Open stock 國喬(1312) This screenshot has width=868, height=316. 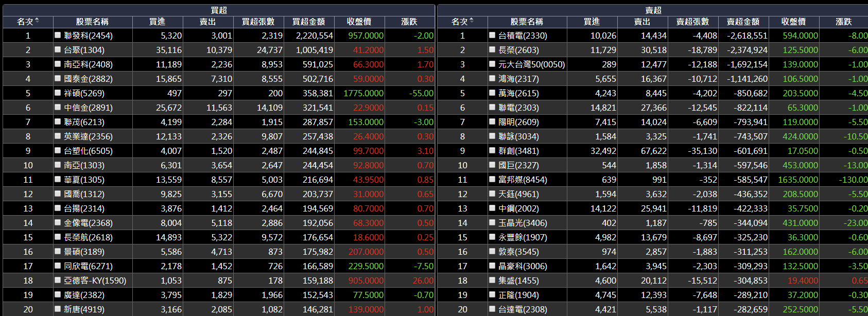pos(84,194)
